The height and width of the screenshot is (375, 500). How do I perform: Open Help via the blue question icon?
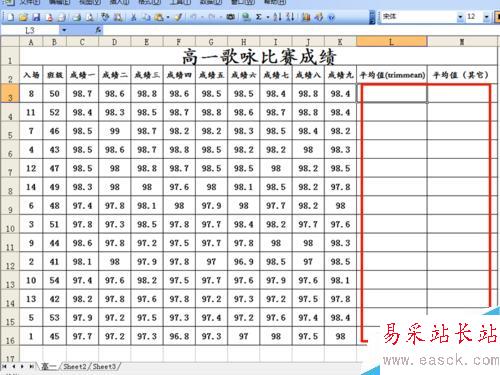331,17
